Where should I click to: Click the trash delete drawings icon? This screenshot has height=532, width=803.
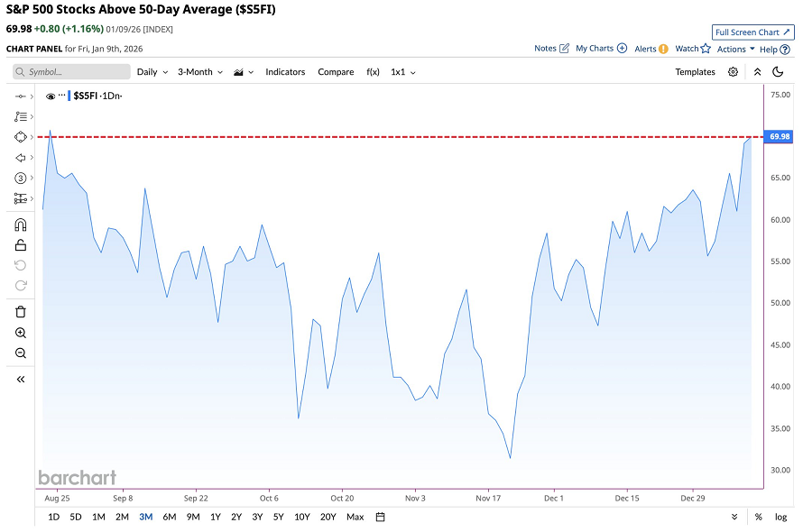click(21, 312)
